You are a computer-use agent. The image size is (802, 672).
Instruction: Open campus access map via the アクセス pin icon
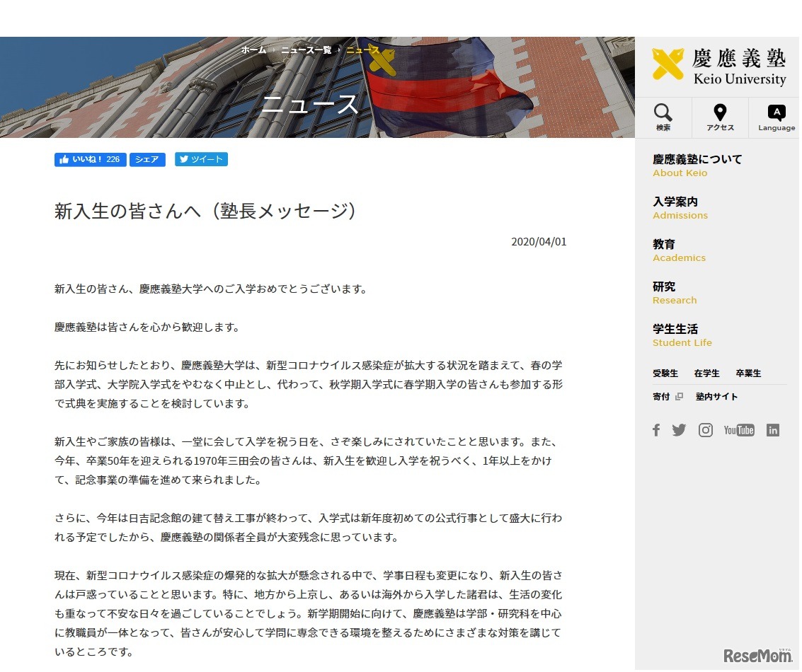click(719, 116)
